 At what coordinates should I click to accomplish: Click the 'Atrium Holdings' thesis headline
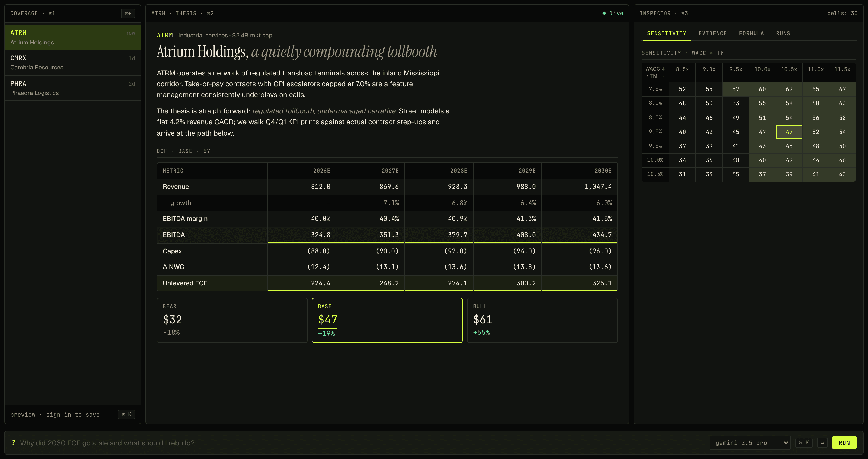tap(296, 52)
